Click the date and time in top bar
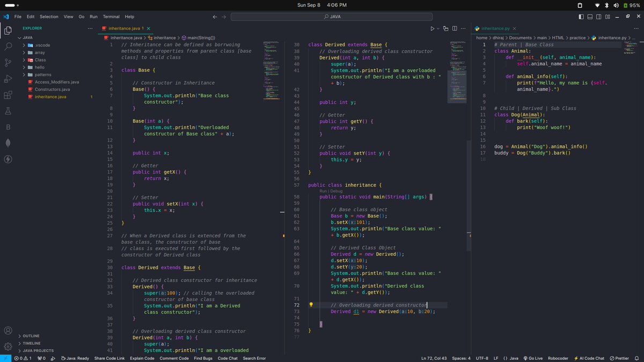The width and height of the screenshot is (644, 362). (x=322, y=5)
